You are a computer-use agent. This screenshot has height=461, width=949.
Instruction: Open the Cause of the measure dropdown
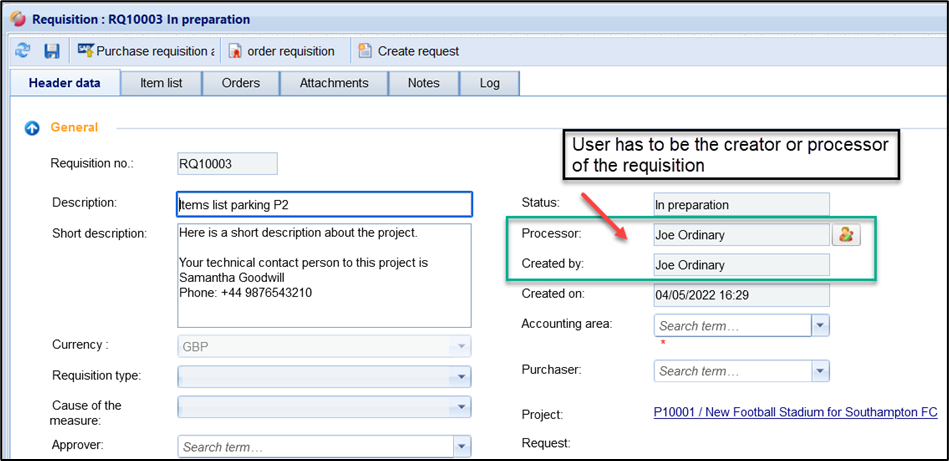pyautogui.click(x=460, y=407)
